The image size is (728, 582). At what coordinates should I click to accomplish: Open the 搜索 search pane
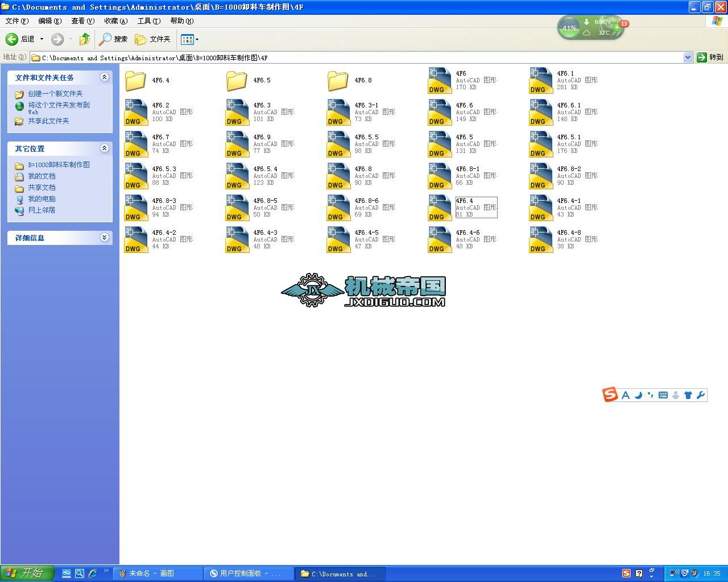pyautogui.click(x=113, y=39)
